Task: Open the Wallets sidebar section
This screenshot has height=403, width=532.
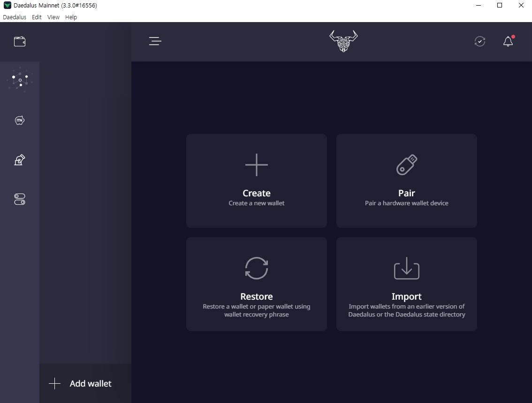Action: coord(20,42)
